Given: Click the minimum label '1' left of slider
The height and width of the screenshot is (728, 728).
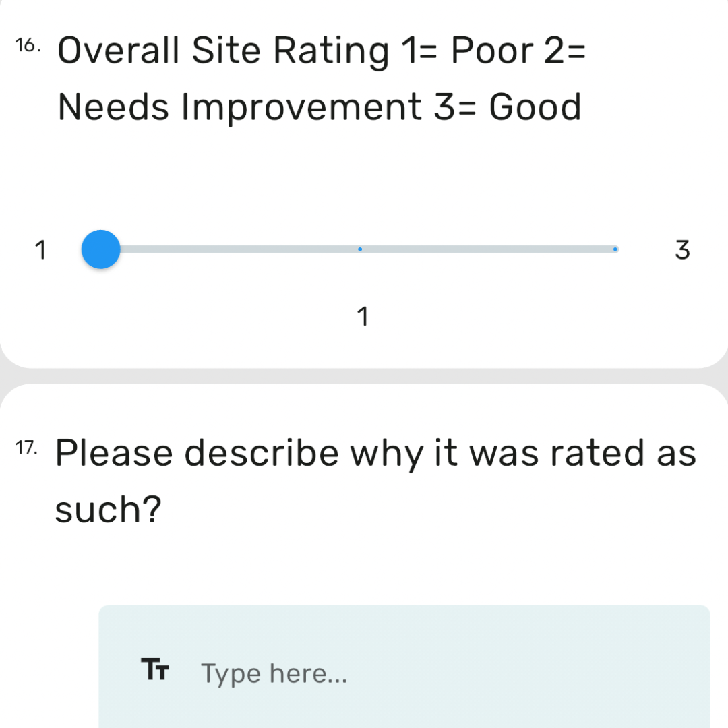Looking at the screenshot, I should coord(41,250).
